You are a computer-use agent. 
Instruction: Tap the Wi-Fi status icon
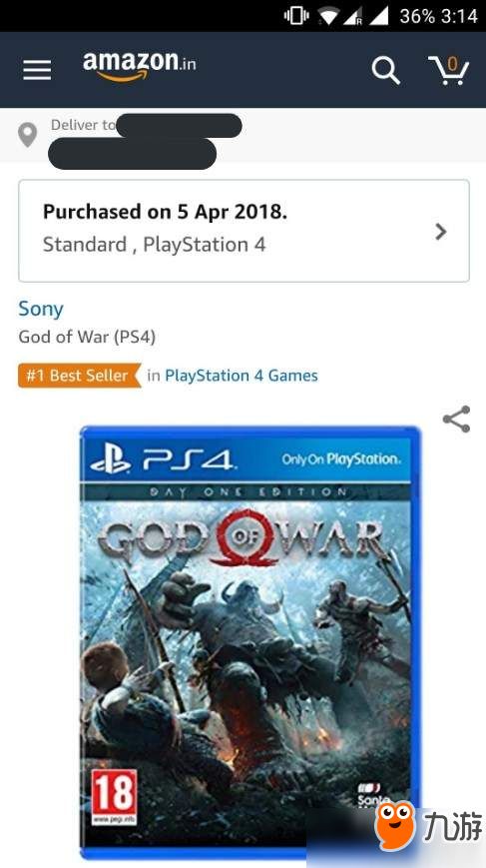pyautogui.click(x=327, y=16)
